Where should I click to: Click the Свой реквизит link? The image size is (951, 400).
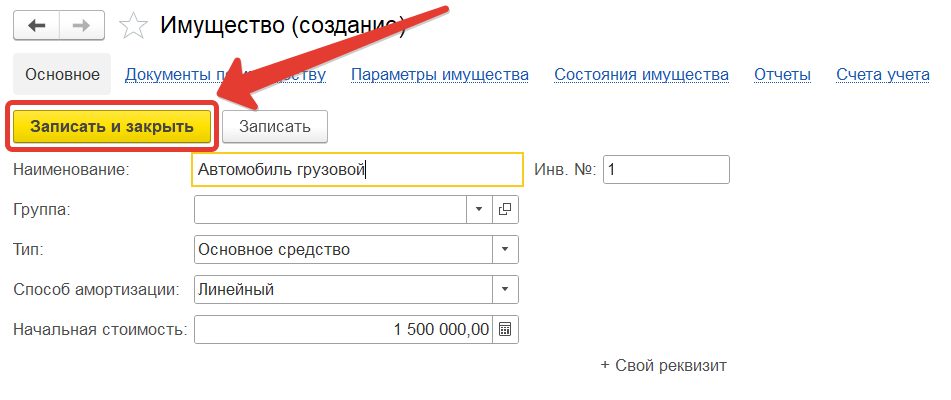click(x=663, y=366)
